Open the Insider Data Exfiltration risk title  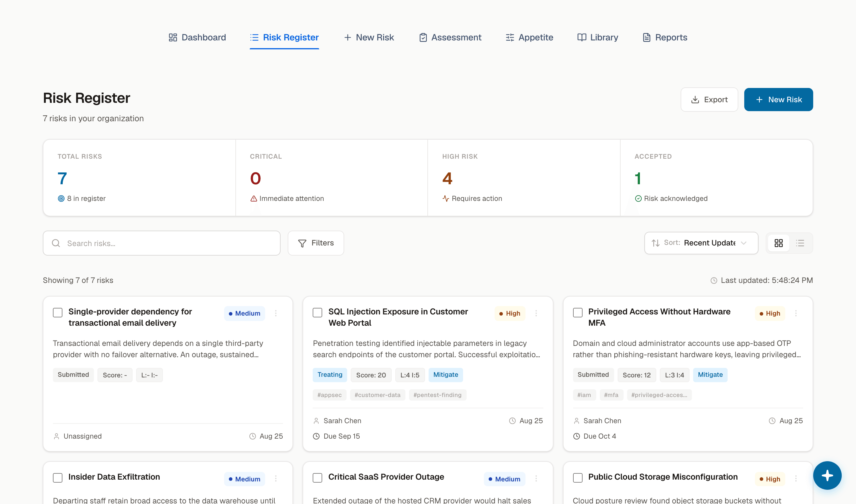point(114,477)
